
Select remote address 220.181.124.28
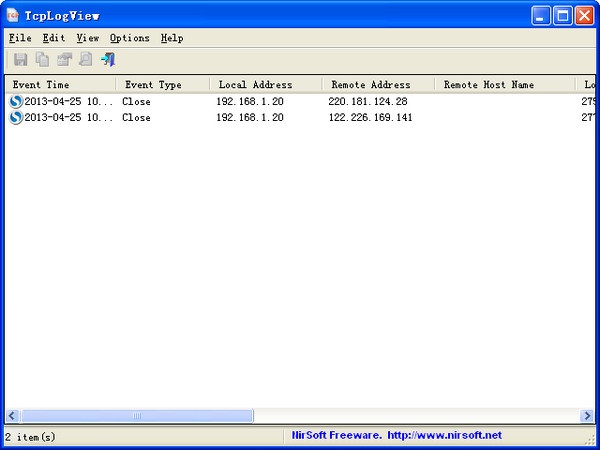[x=368, y=101]
